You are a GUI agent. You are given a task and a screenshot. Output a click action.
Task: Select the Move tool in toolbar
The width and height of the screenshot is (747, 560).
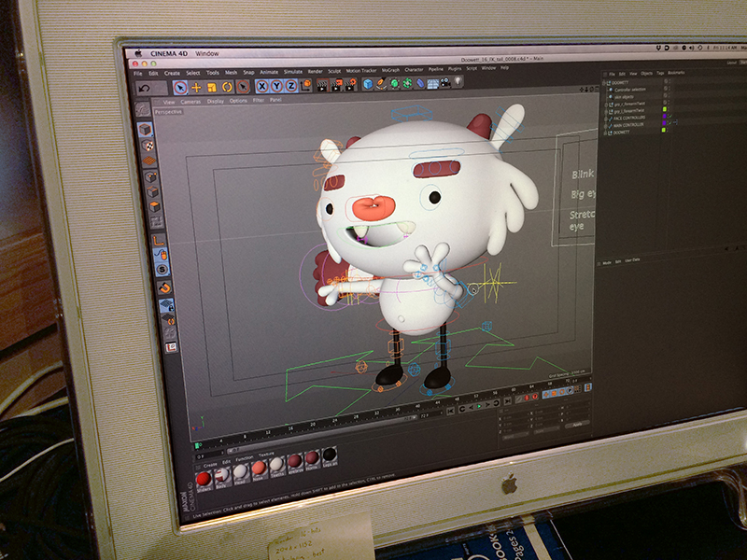(x=196, y=87)
